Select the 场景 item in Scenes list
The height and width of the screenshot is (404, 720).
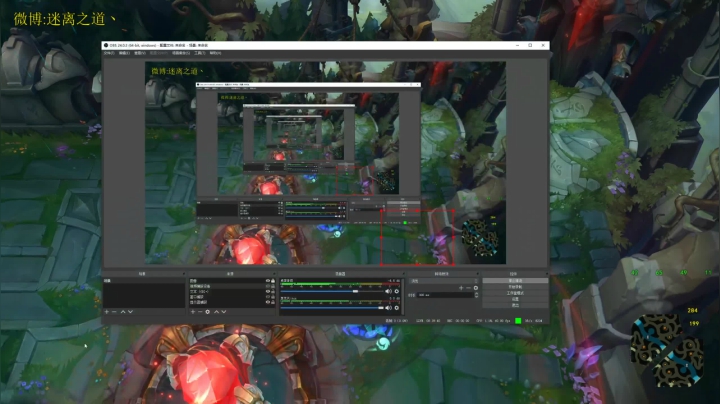(x=144, y=281)
